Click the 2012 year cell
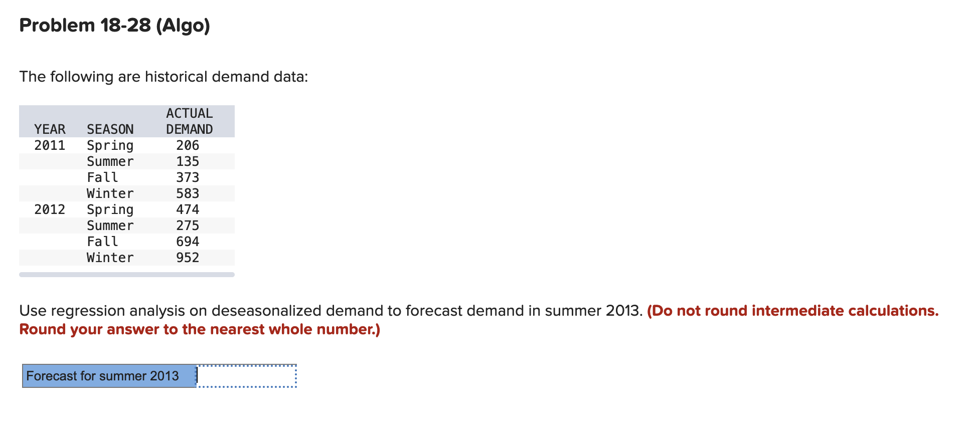 50,209
